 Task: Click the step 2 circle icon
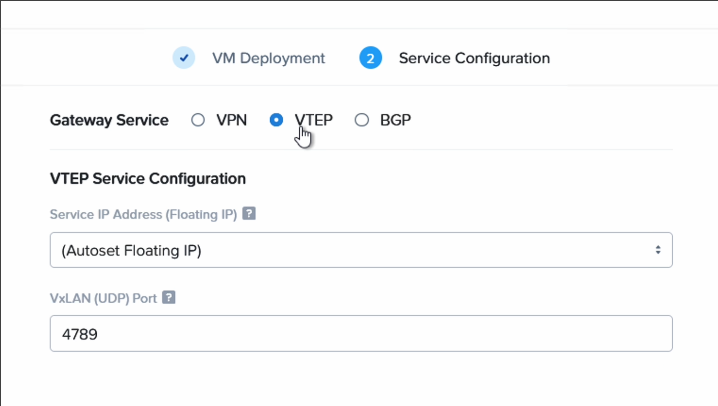click(370, 58)
